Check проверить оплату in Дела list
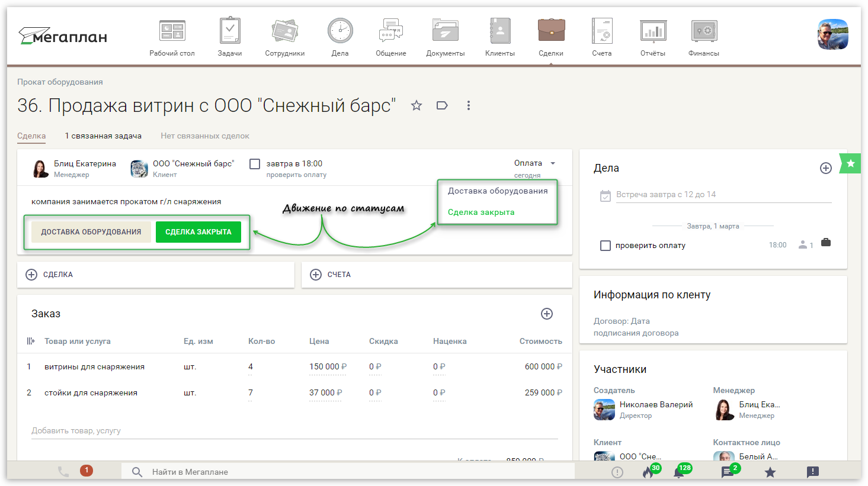 click(606, 245)
